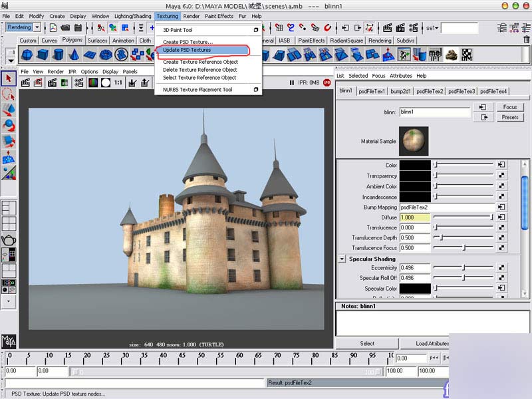This screenshot has height=399, width=532.
Task: Click the shelf trash can icon
Action: point(526,40)
